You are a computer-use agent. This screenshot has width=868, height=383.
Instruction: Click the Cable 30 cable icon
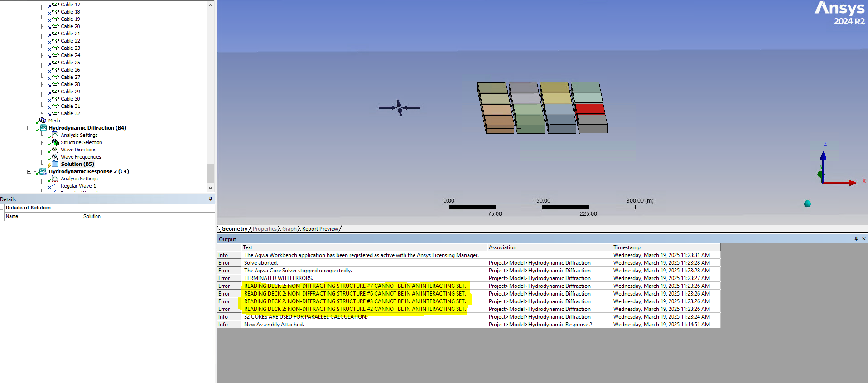[x=55, y=99]
